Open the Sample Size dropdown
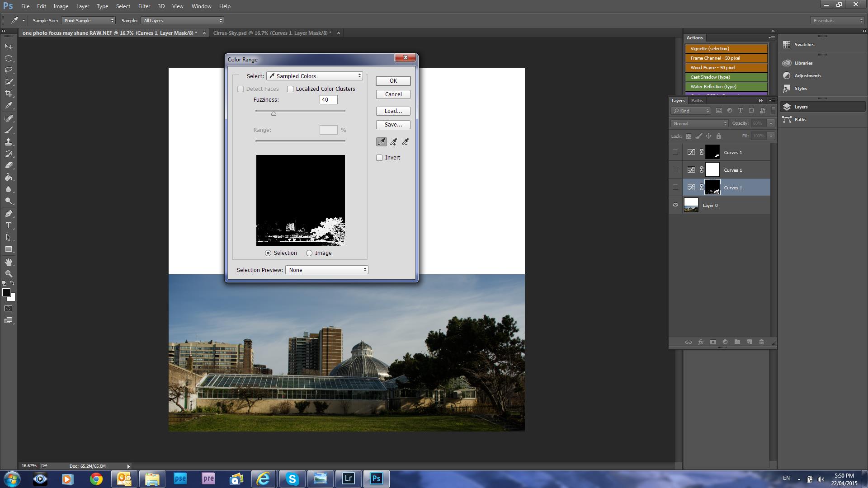The image size is (868, 488). 88,20
